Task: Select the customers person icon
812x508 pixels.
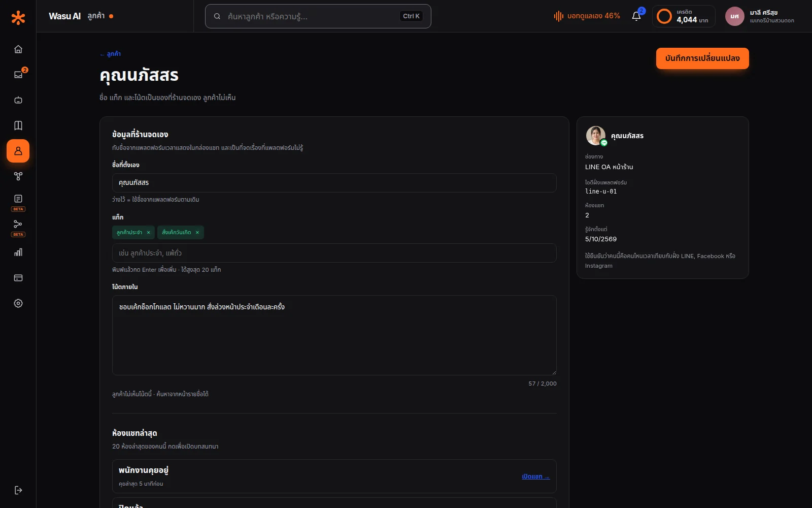Action: 18,151
